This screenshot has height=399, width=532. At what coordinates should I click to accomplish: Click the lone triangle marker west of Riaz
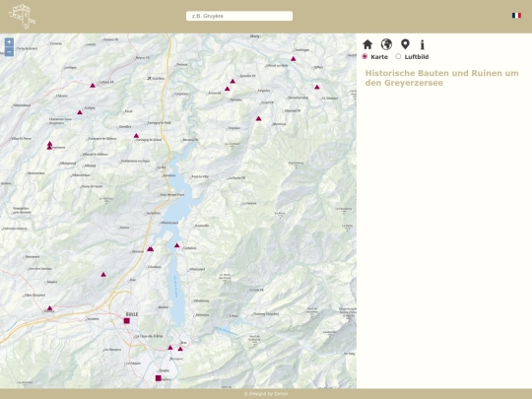103,275
